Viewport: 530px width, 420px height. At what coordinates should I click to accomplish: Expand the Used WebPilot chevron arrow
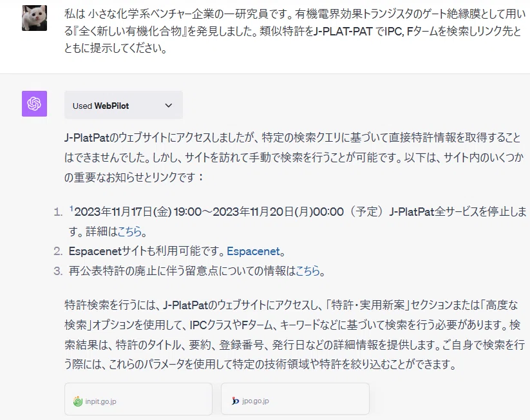(168, 106)
